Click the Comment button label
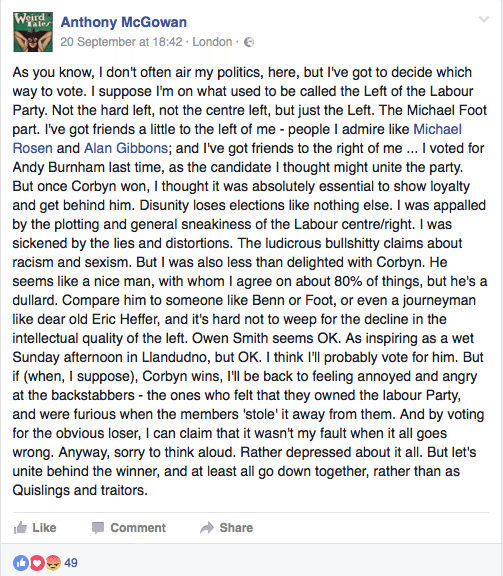Screen dimensions: 503x576 coord(138,528)
